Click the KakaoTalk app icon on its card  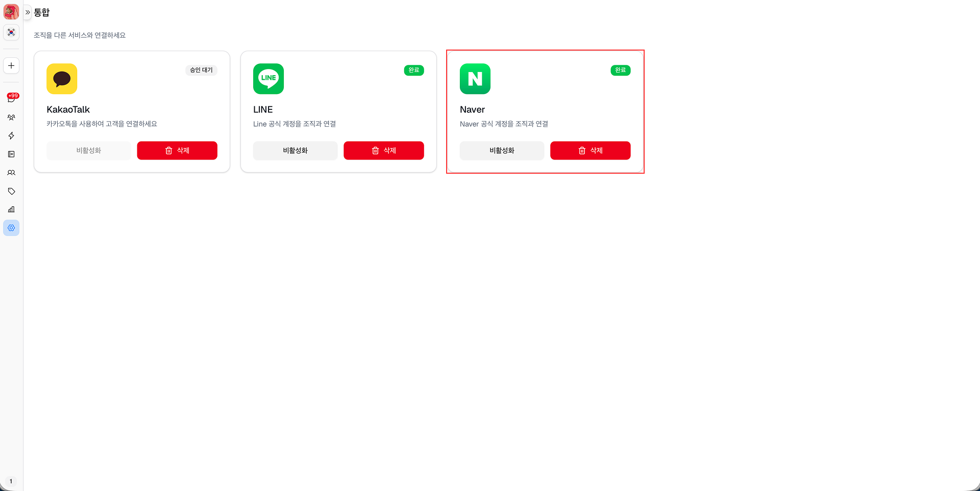tap(62, 79)
